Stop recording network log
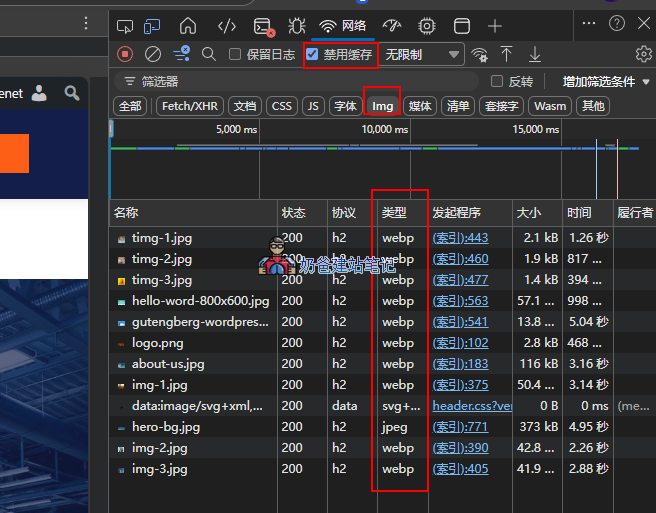656x513 pixels. point(125,55)
